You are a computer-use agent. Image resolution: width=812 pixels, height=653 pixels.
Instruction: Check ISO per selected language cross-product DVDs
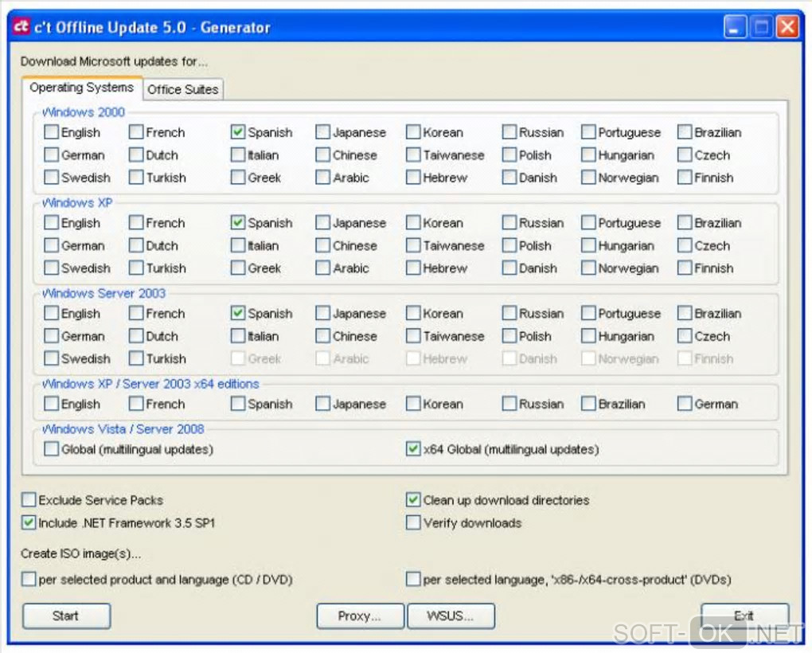point(413,580)
